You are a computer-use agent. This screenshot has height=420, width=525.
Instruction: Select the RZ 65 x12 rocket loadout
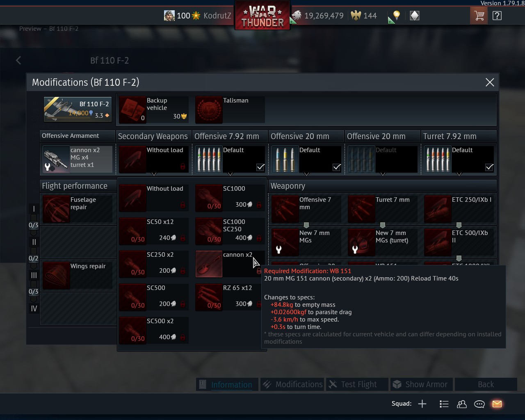click(230, 297)
